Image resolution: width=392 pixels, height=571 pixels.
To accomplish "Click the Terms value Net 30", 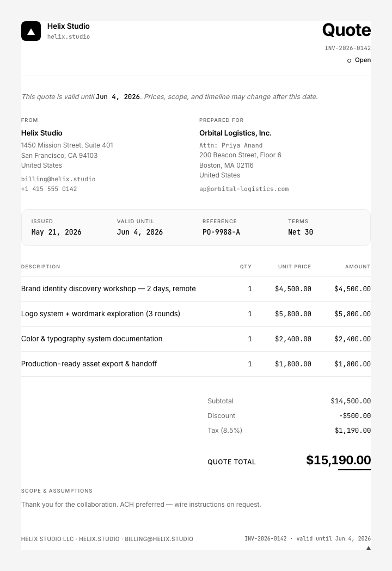I will 301,232.
